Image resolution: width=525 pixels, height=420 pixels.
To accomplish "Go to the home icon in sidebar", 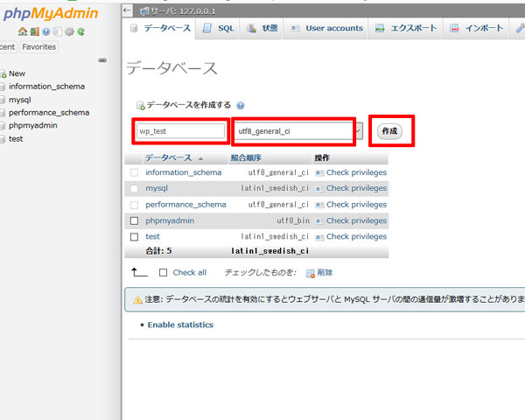I will [x=23, y=31].
